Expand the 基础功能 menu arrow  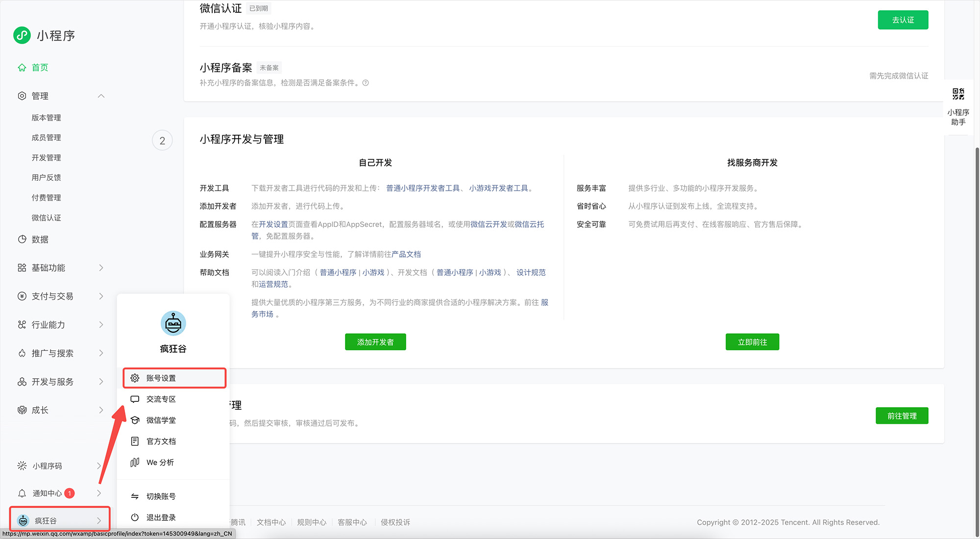coord(101,268)
